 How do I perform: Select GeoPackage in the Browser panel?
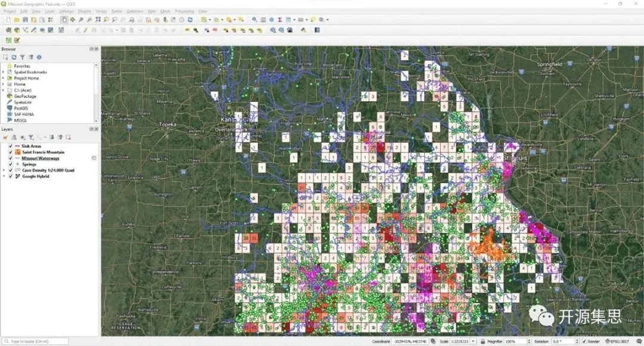click(x=25, y=96)
